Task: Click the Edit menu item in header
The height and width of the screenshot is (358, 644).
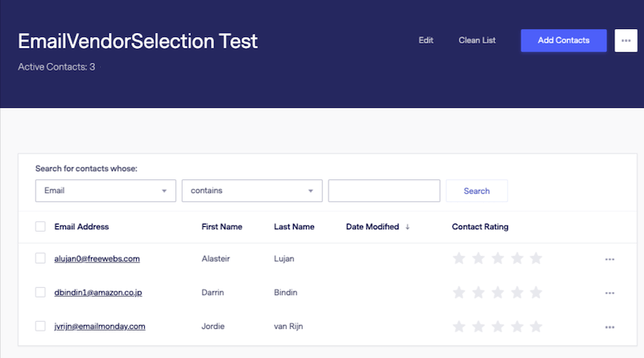Action: click(426, 40)
